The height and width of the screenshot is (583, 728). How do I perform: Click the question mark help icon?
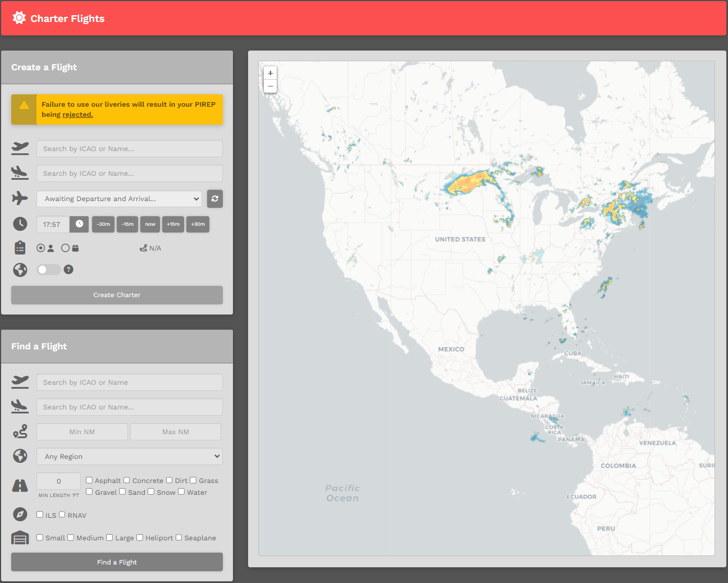(68, 270)
